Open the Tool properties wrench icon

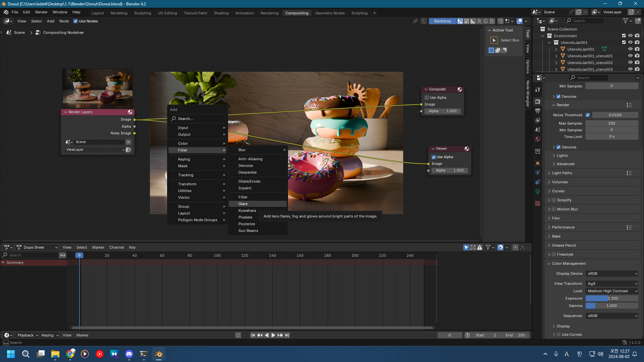coord(538,89)
